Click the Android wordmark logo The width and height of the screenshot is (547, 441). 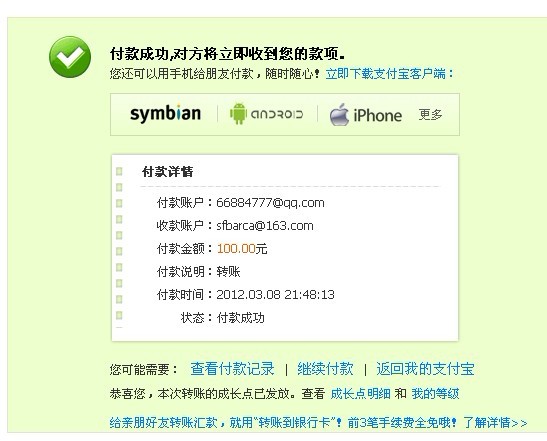click(x=277, y=114)
